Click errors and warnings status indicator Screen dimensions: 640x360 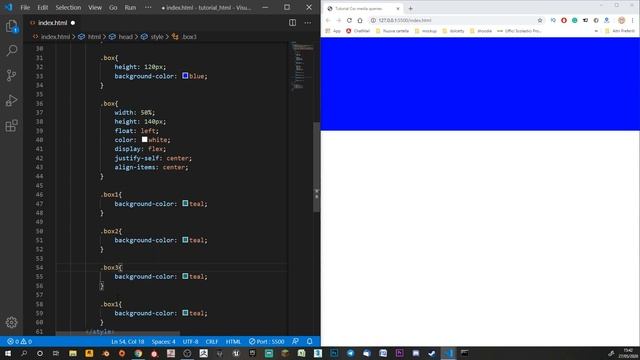click(x=19, y=342)
